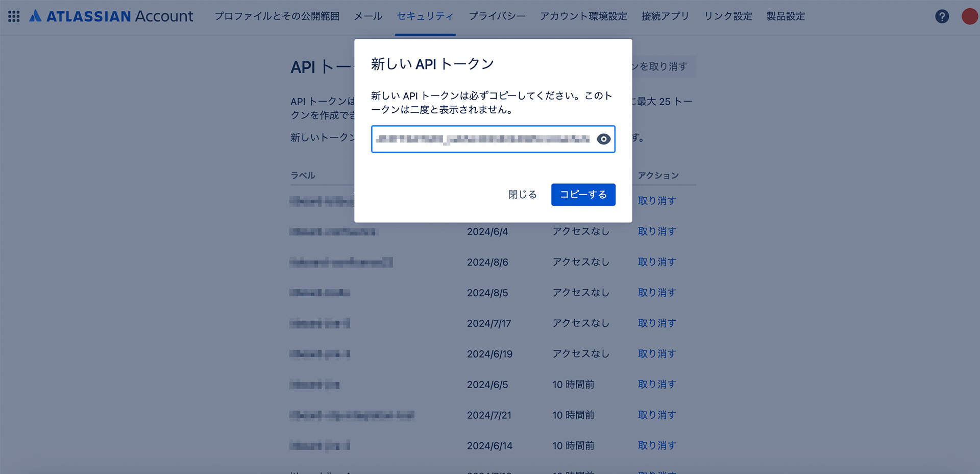The height and width of the screenshot is (474, 980).
Task: Open the 接続アプリ tab
Action: pos(665,16)
